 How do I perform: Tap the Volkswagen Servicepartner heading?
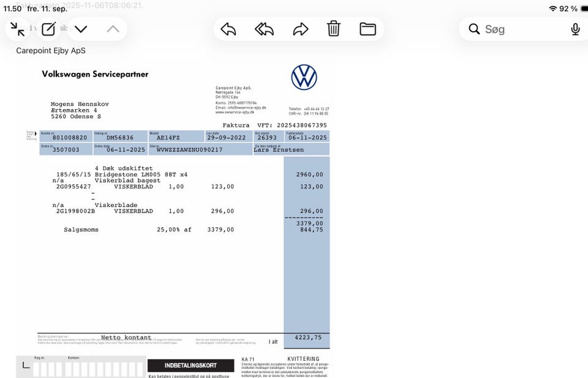tap(95, 74)
